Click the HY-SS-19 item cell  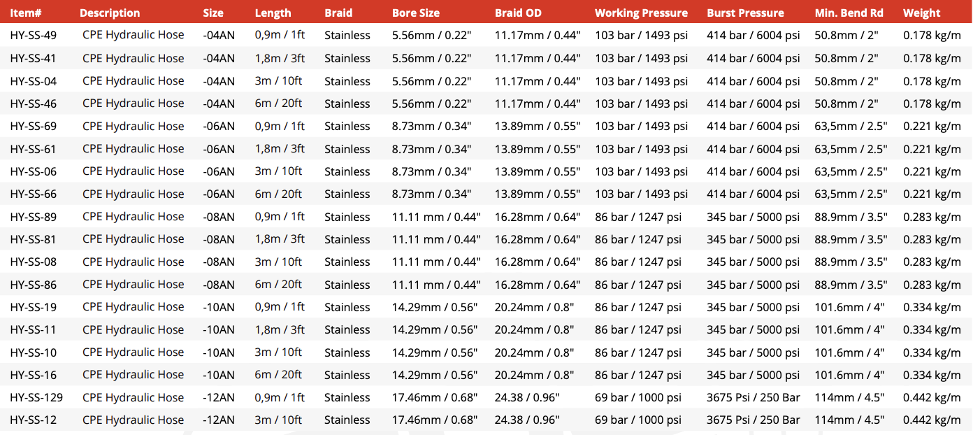pyautogui.click(x=34, y=307)
